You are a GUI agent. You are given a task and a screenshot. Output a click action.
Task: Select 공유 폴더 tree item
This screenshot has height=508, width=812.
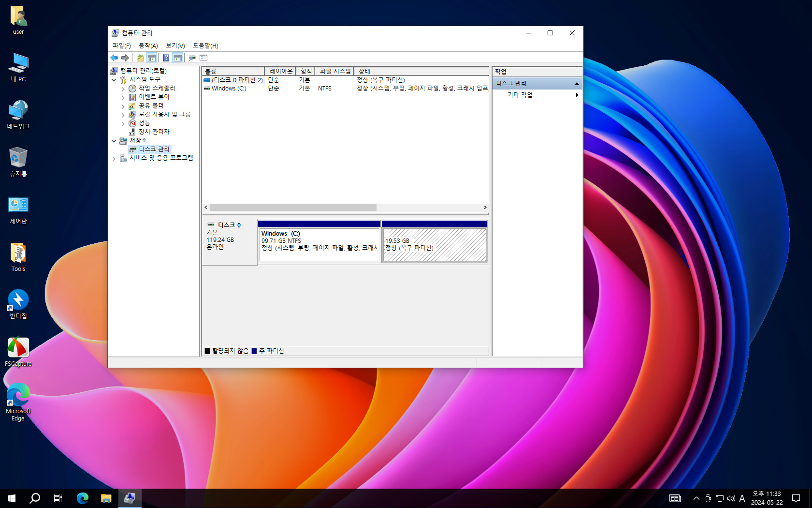click(x=151, y=105)
